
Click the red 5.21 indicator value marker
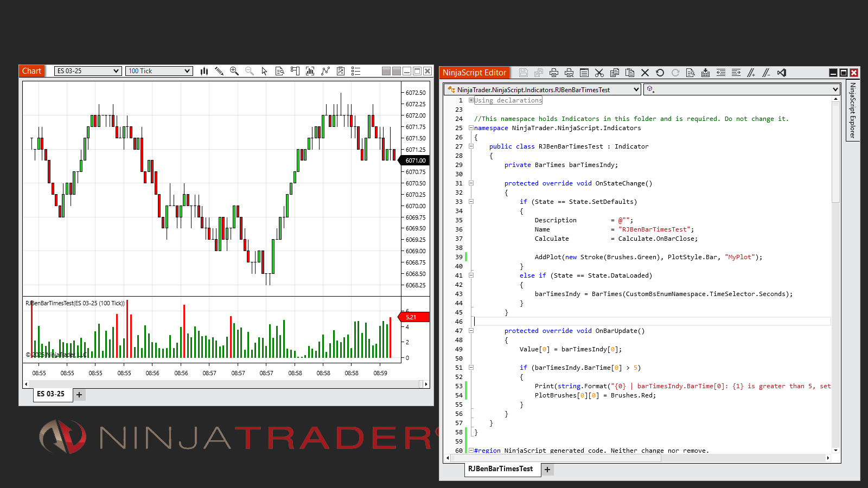tap(414, 317)
